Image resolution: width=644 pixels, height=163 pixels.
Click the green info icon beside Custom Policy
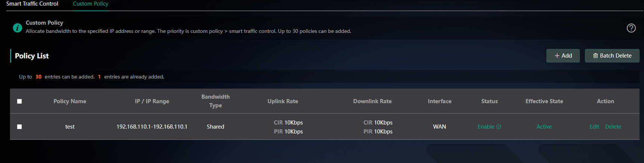(x=18, y=28)
